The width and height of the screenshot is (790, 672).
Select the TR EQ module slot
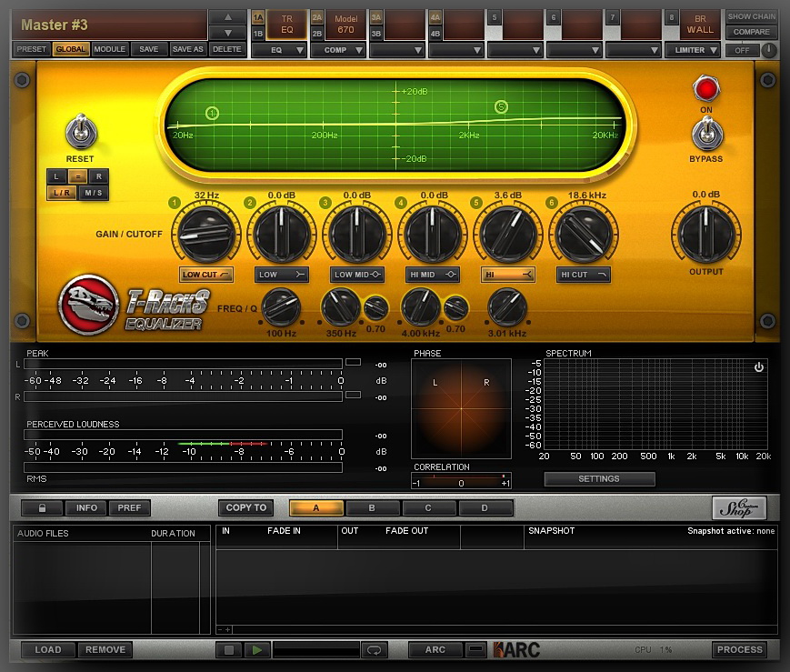[286, 25]
